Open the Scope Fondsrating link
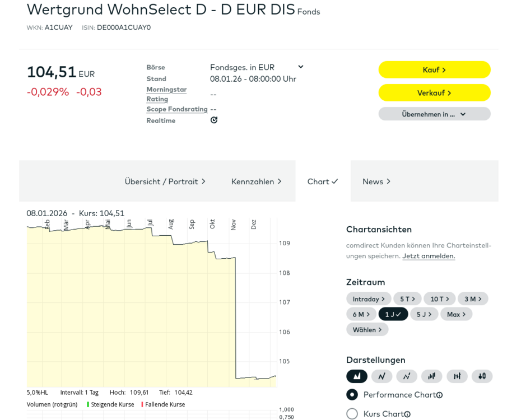Screen dimensions: 521x420 [177, 109]
